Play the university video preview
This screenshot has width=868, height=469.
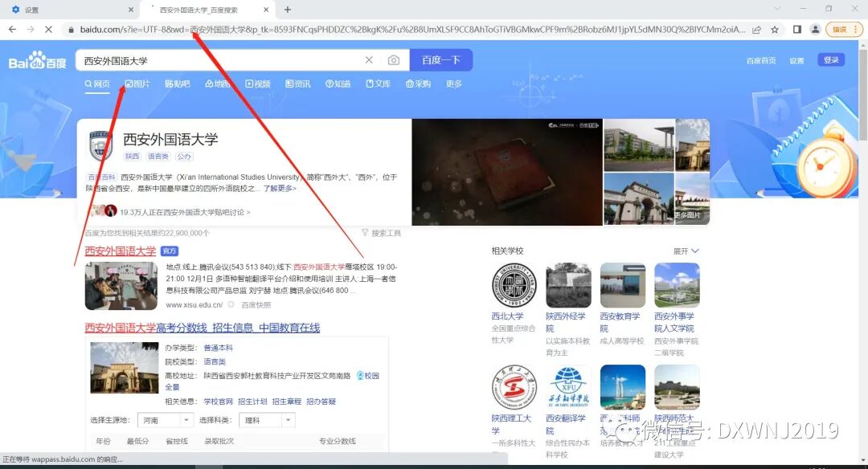pyautogui.click(x=507, y=172)
